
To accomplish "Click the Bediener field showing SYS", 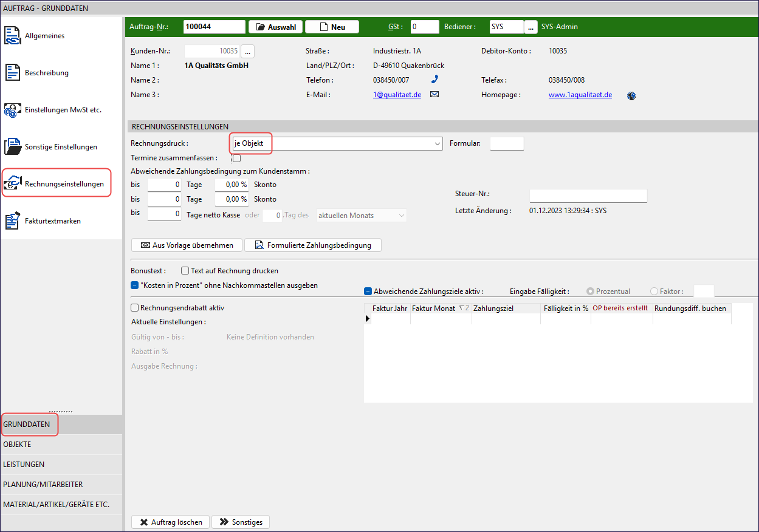I will (x=506, y=27).
